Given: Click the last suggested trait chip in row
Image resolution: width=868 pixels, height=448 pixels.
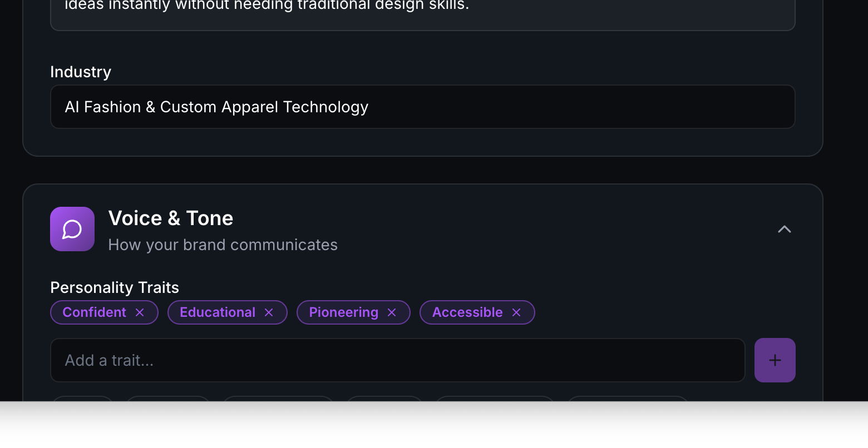Looking at the screenshot, I should (x=627, y=398).
